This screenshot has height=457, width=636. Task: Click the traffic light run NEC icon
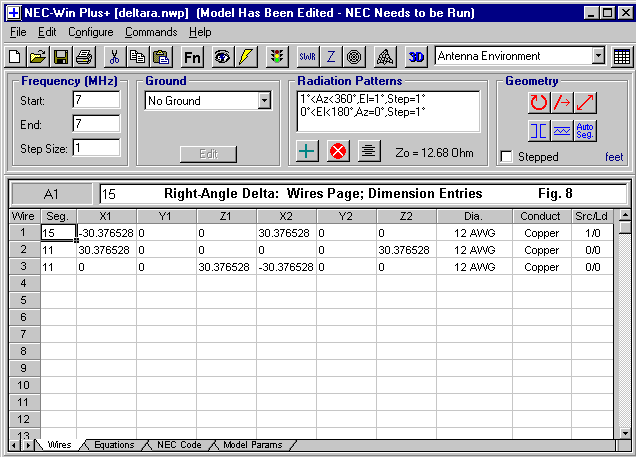point(276,56)
